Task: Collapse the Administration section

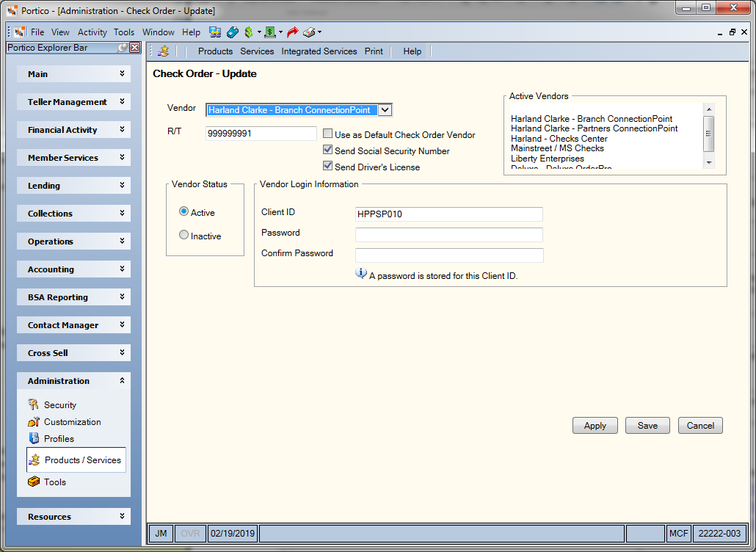Action: tap(74, 381)
